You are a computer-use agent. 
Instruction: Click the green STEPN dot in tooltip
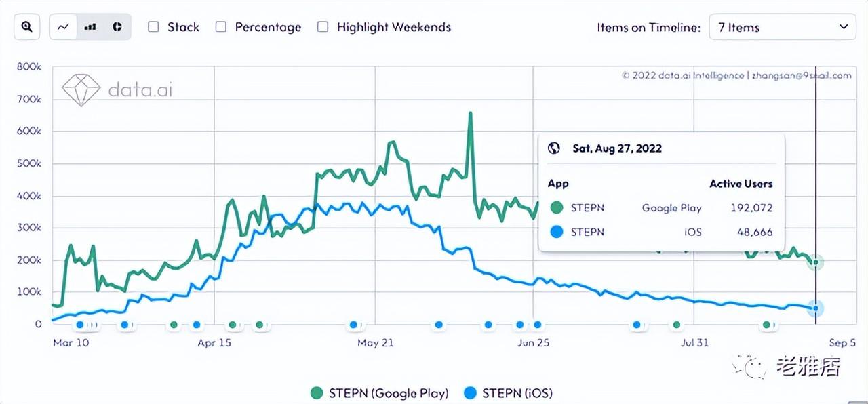557,208
